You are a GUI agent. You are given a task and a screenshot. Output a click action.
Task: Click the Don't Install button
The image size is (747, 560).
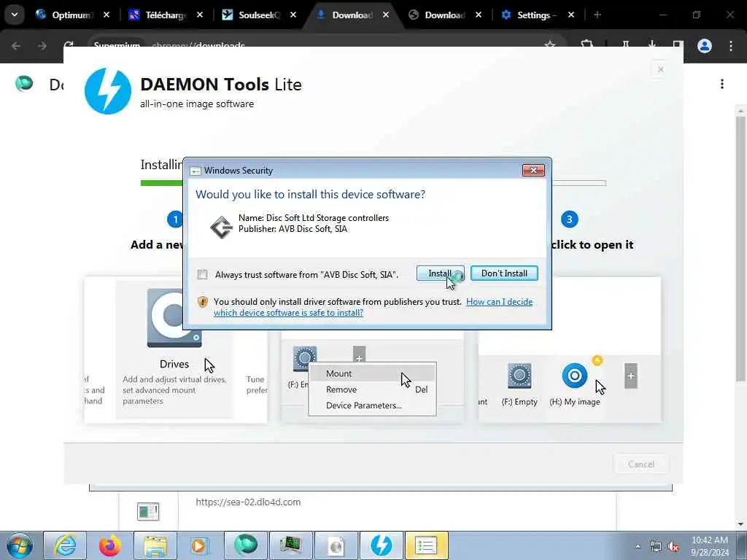click(504, 273)
